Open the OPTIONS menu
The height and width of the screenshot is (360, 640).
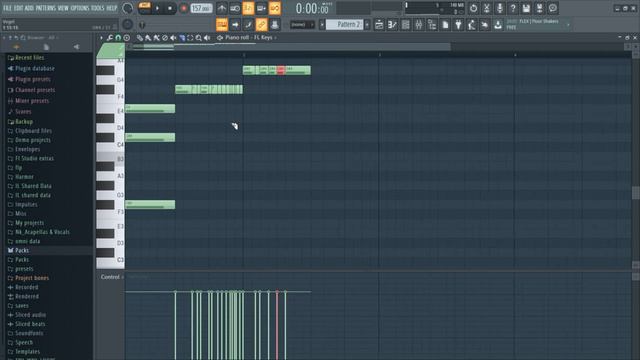(x=80, y=8)
